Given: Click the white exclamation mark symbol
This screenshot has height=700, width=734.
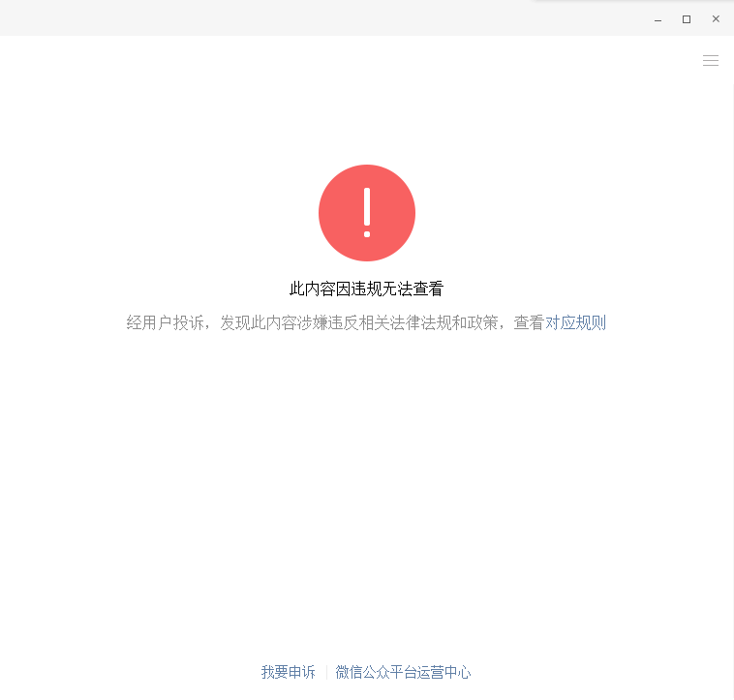Looking at the screenshot, I should tap(367, 212).
